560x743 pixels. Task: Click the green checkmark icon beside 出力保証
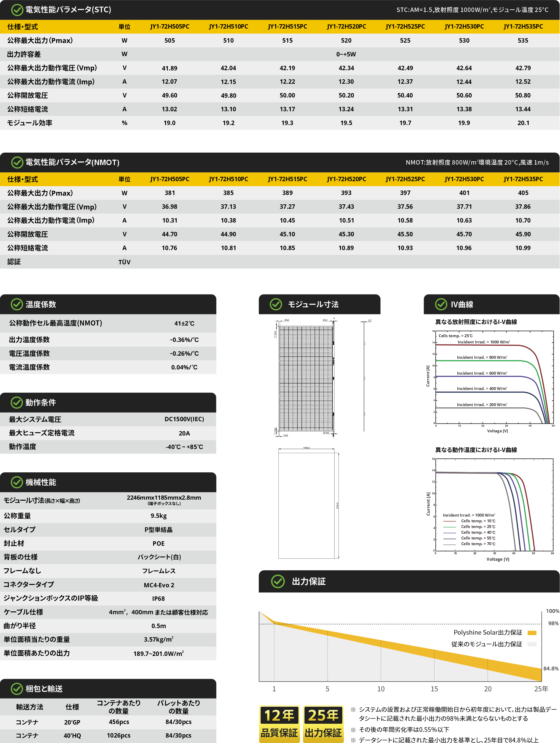tap(278, 582)
